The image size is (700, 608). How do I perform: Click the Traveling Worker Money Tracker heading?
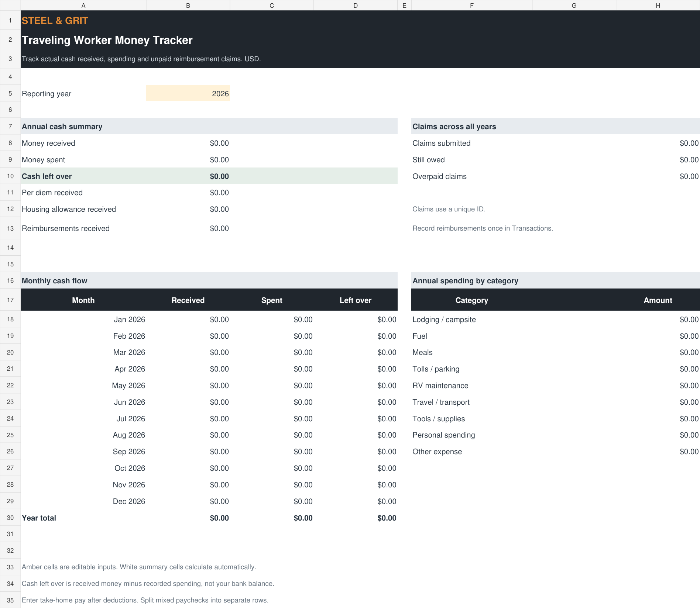click(107, 40)
